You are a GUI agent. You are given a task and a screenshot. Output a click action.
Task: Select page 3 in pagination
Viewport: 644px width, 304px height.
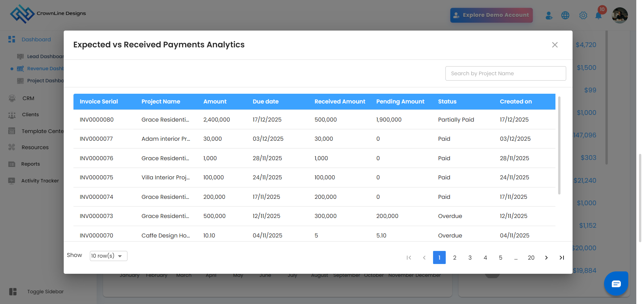click(x=470, y=258)
